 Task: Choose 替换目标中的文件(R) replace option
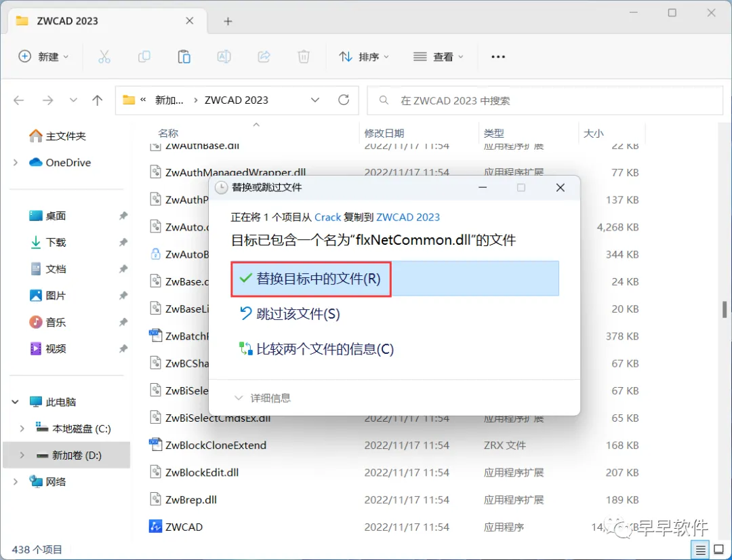coord(395,279)
